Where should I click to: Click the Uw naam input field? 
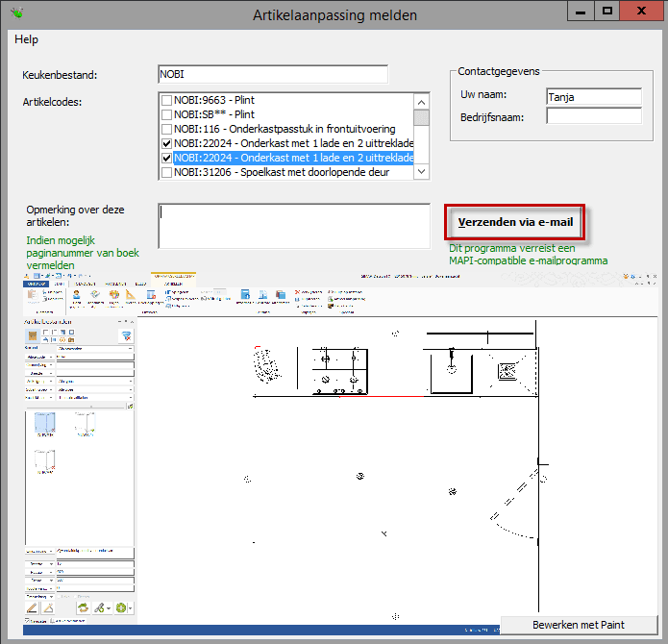(593, 96)
